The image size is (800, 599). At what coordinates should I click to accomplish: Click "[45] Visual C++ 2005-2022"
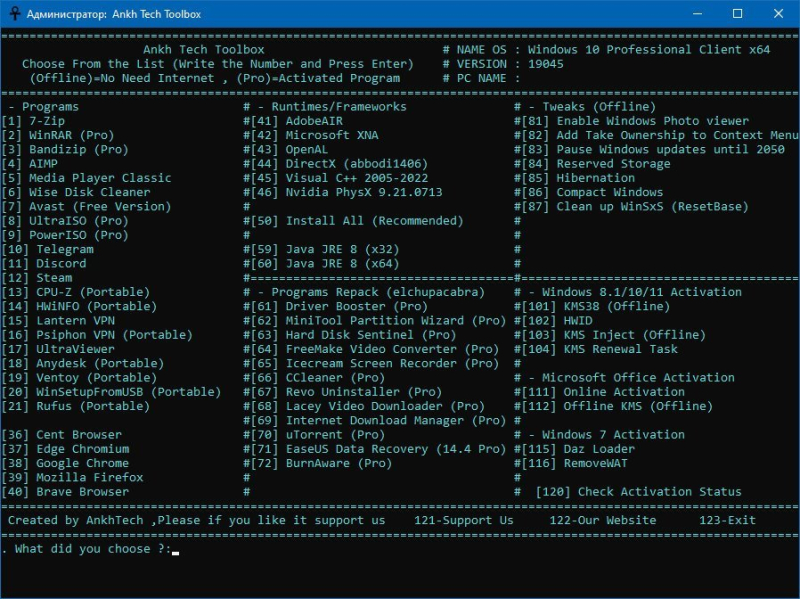pyautogui.click(x=339, y=178)
